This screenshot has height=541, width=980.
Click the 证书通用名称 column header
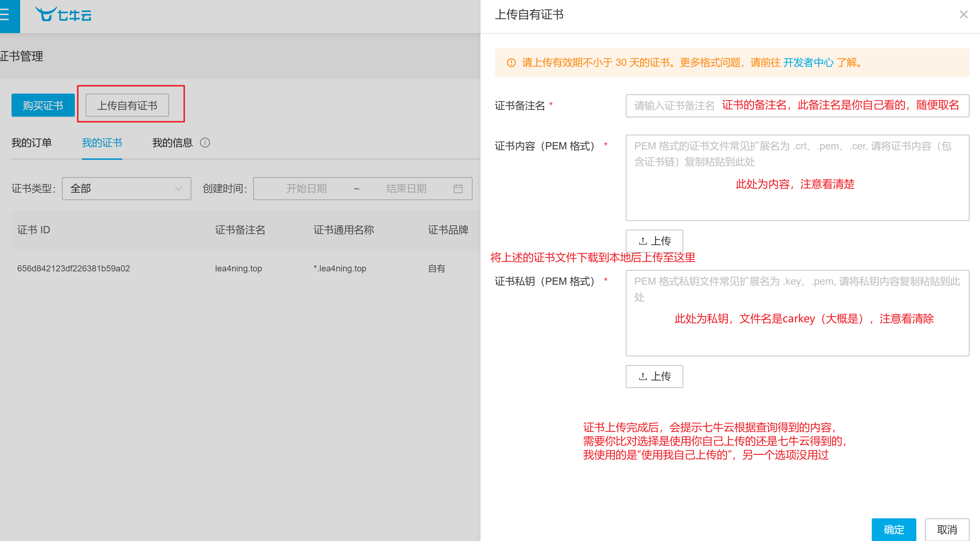pyautogui.click(x=343, y=230)
